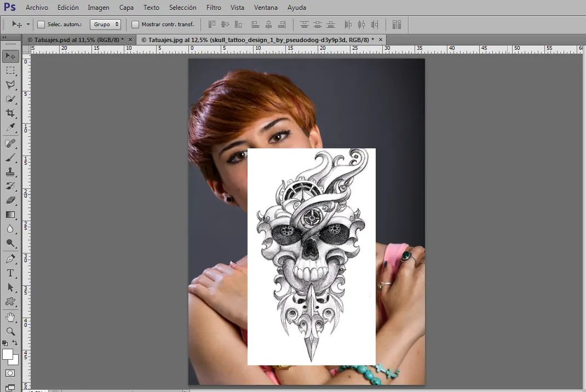This screenshot has width=586, height=392.
Task: Click Distribute bottom edges icon
Action: (330, 25)
